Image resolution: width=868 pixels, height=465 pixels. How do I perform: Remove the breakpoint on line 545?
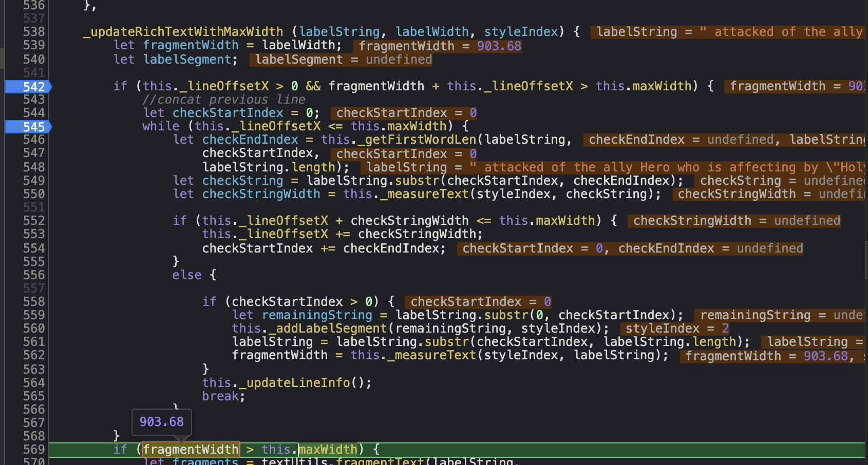point(28,127)
